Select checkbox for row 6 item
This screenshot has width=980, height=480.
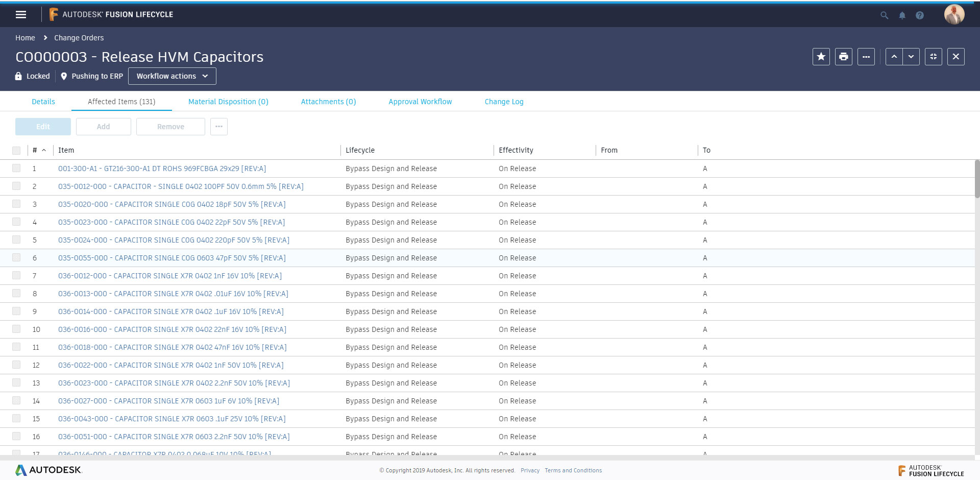[16, 257]
